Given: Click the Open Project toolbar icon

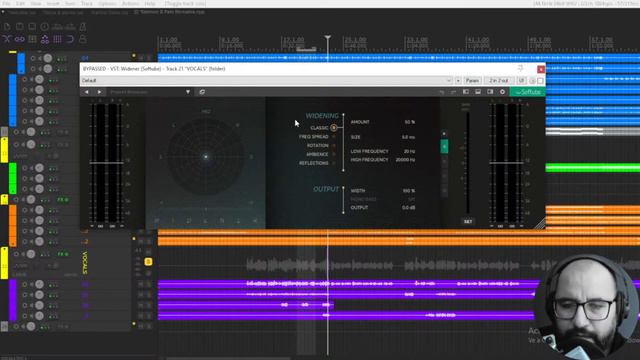Looking at the screenshot, I should coord(20,27).
